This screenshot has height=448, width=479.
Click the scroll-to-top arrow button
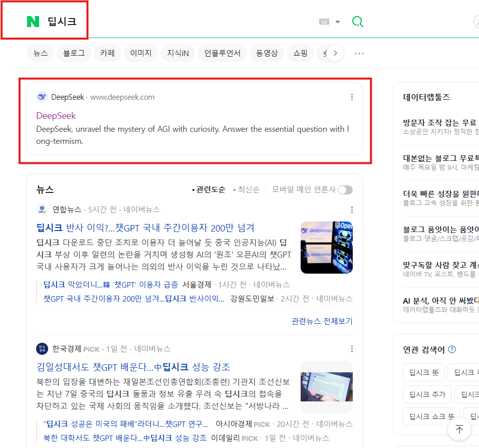(459, 429)
